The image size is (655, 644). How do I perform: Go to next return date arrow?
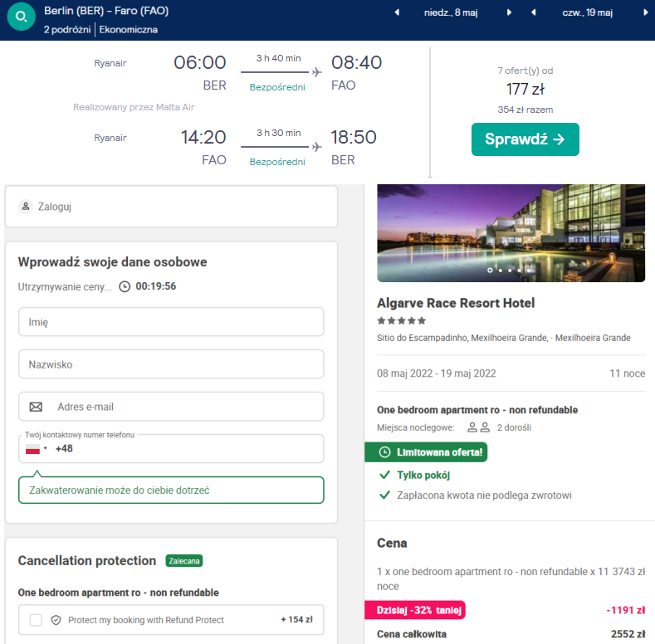(646, 12)
